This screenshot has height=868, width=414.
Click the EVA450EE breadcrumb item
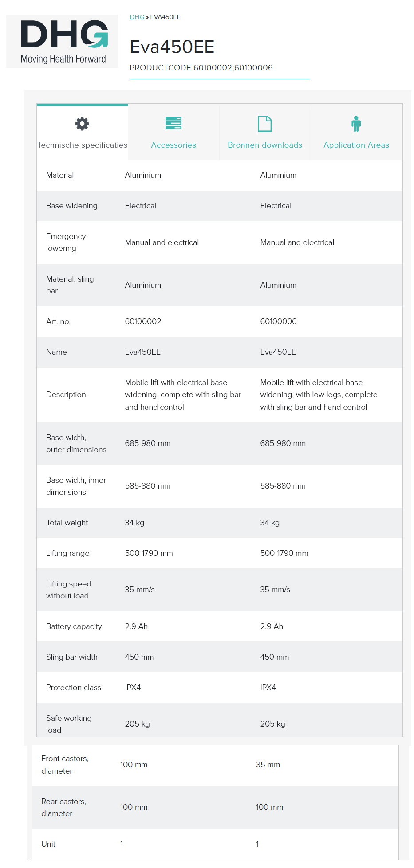(x=165, y=17)
